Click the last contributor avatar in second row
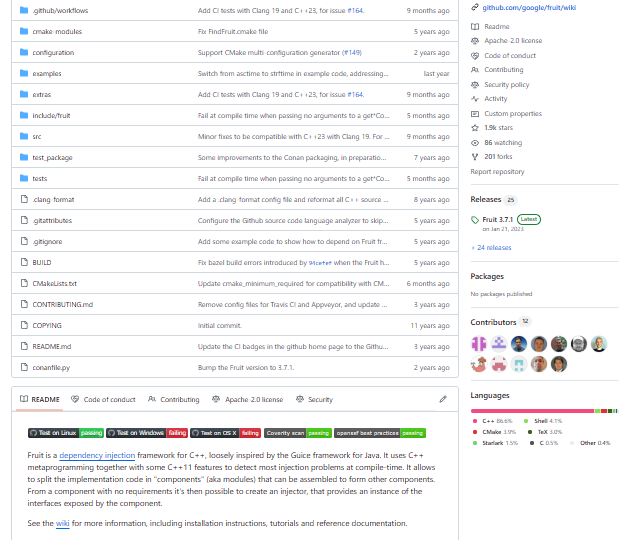 click(x=559, y=364)
